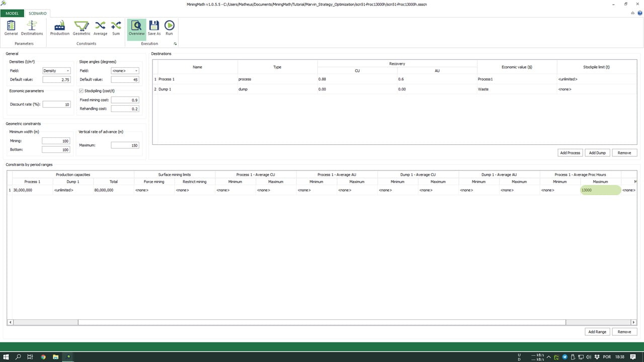Run the scenario with Run icon
The width and height of the screenshot is (644, 362).
pyautogui.click(x=169, y=28)
